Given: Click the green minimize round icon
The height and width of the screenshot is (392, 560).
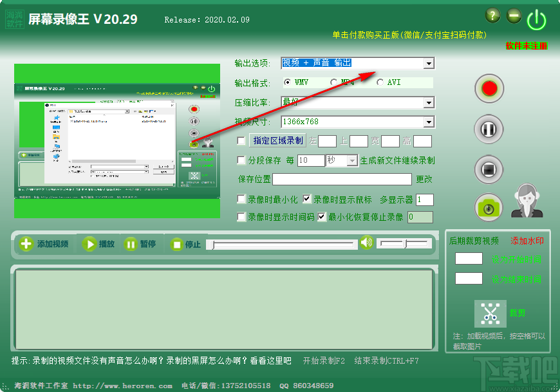Looking at the screenshot, I should coord(514,15).
